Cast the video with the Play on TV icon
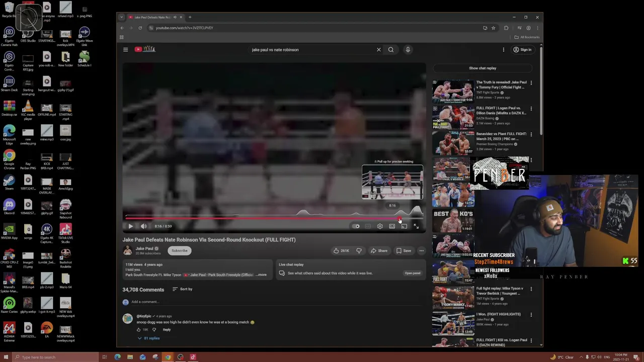The image size is (644, 362). pos(404,226)
